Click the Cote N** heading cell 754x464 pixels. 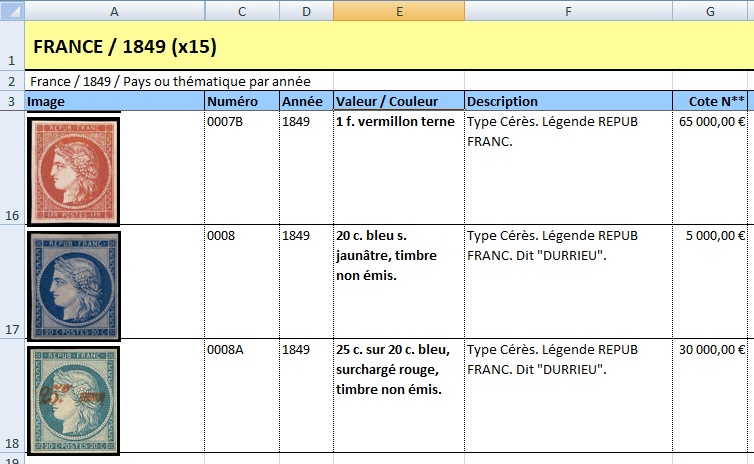(710, 101)
